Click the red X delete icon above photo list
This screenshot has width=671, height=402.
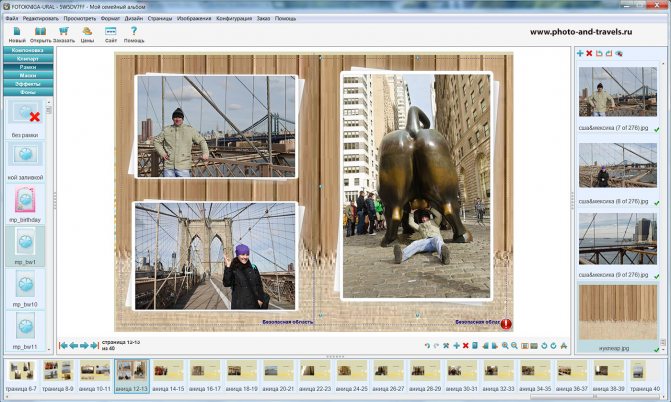pos(590,53)
